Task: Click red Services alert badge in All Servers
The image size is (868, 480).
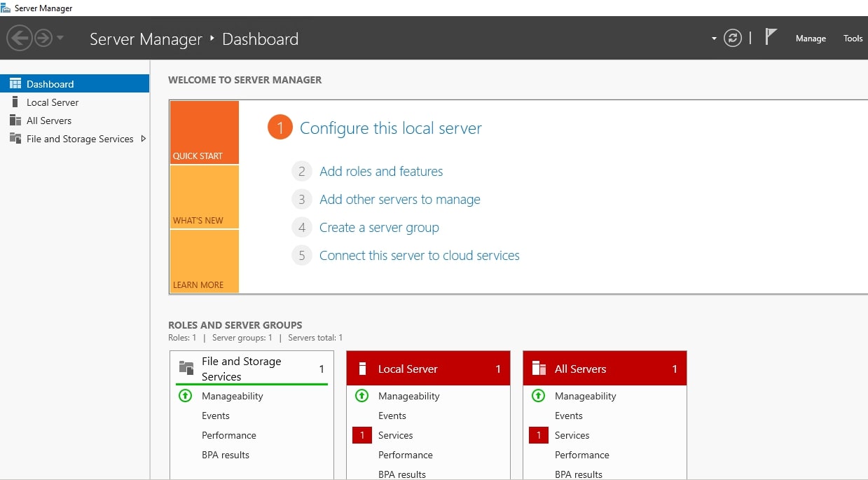Action: pyautogui.click(x=538, y=435)
